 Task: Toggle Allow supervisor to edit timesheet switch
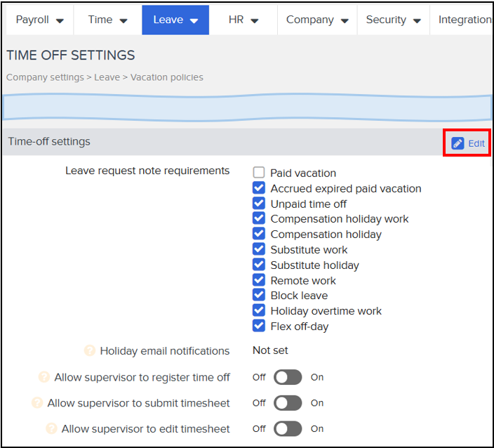pyautogui.click(x=288, y=429)
